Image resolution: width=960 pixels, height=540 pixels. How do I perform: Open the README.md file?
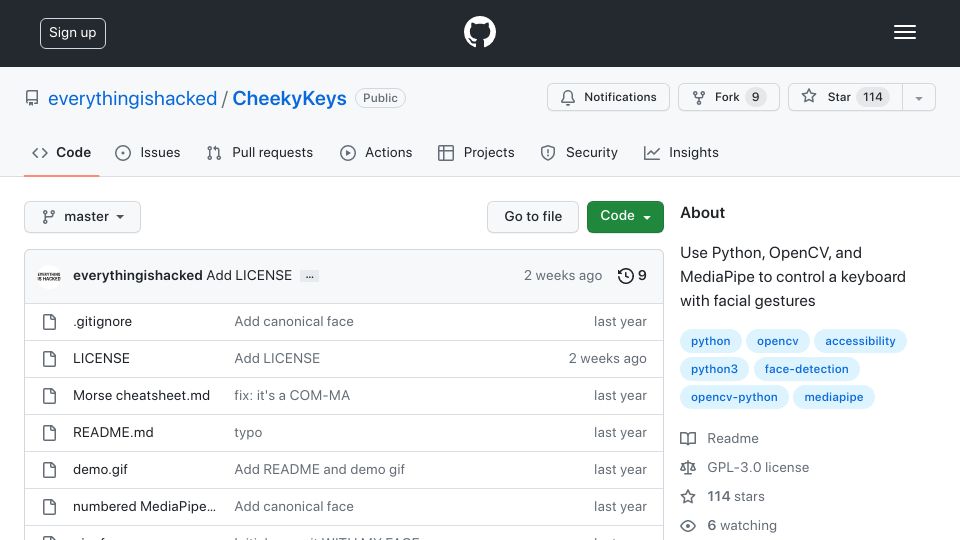113,432
